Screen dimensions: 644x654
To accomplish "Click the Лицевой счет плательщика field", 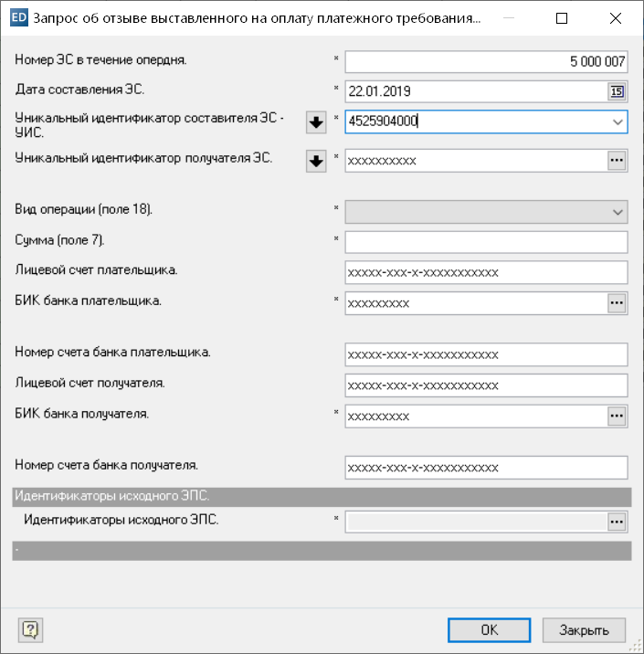I will [485, 272].
